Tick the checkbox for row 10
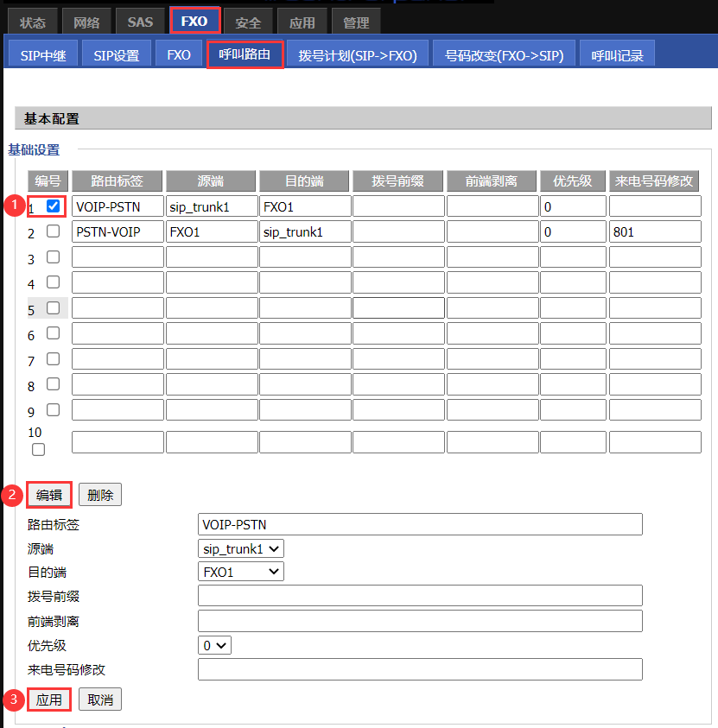Viewport: 718px width, 728px height. (38, 449)
